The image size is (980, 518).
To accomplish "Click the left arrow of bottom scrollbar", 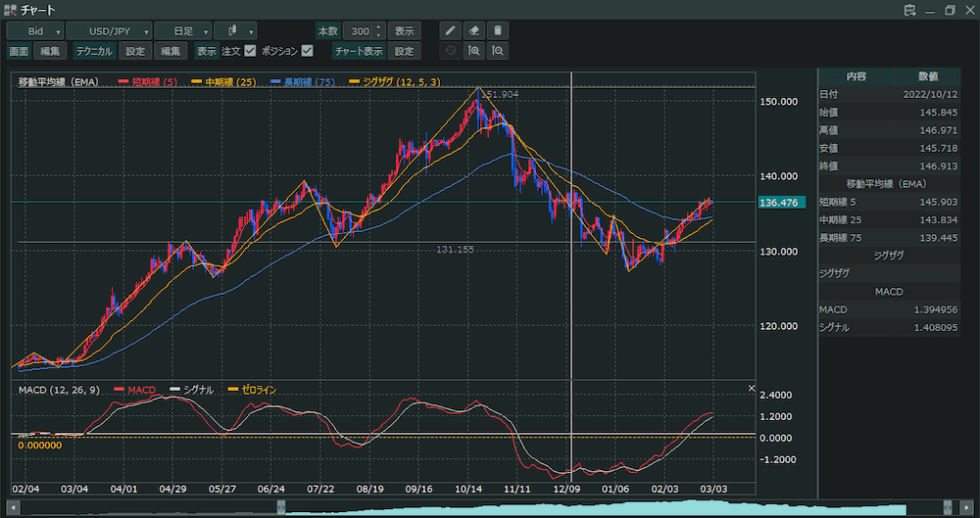I will click(x=13, y=507).
